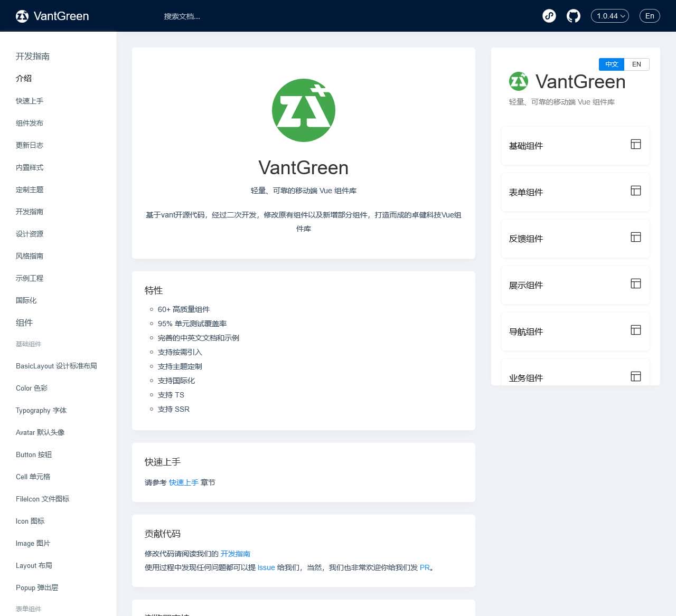Open the 开发指南 link in 贡献代码

pyautogui.click(x=236, y=554)
